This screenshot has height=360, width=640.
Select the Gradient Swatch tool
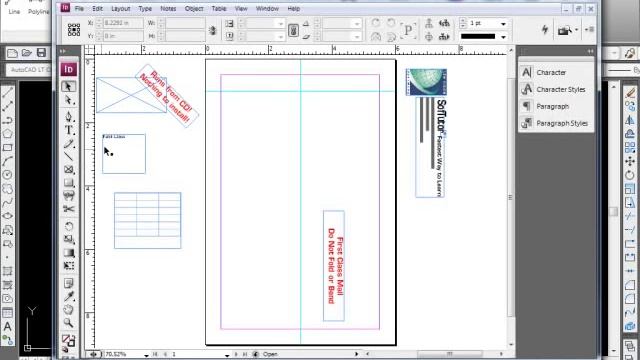tap(69, 253)
